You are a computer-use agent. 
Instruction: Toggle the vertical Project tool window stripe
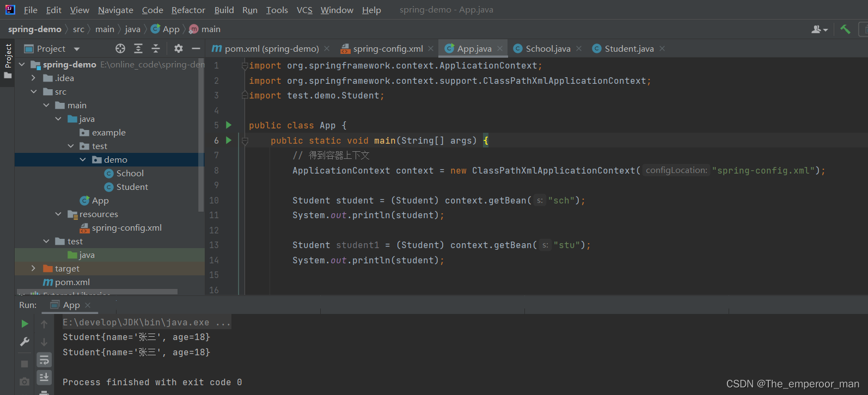(8, 55)
